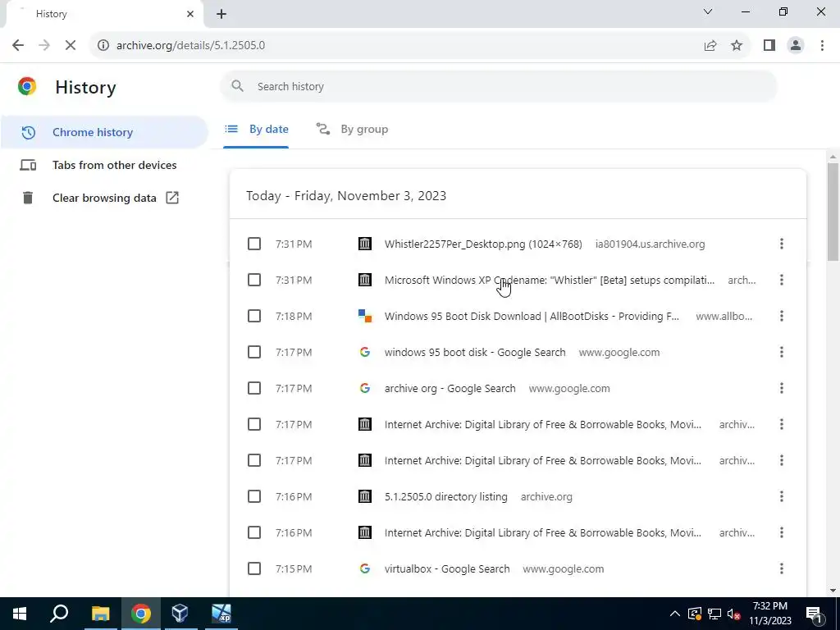Open Chrome's three-dot main menu
840x630 pixels.
822,46
